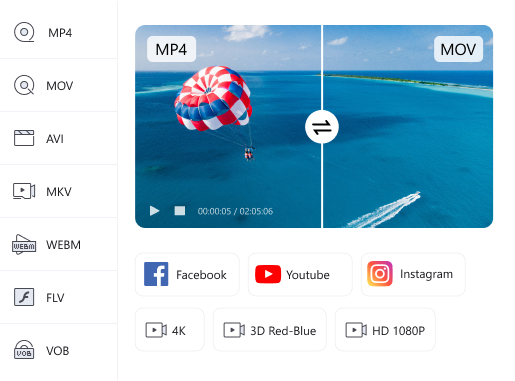Image resolution: width=515 pixels, height=381 pixels.
Task: Select MOV format label in sidebar
Action: pos(60,86)
